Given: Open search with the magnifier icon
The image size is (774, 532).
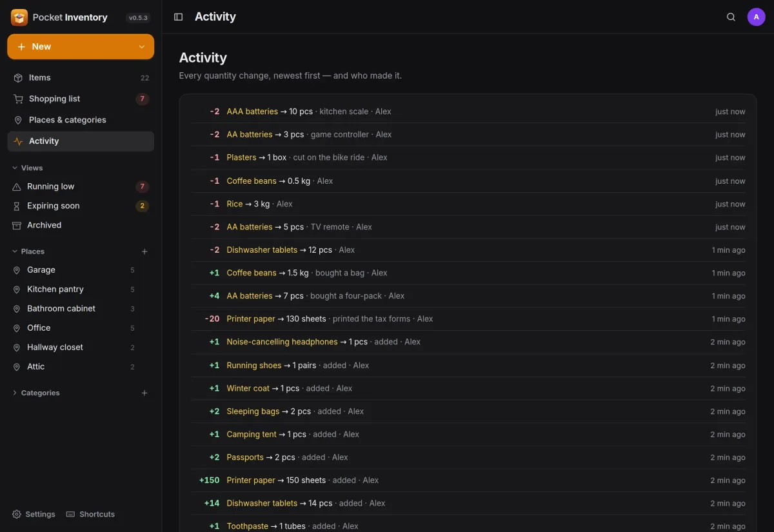Looking at the screenshot, I should [x=731, y=17].
